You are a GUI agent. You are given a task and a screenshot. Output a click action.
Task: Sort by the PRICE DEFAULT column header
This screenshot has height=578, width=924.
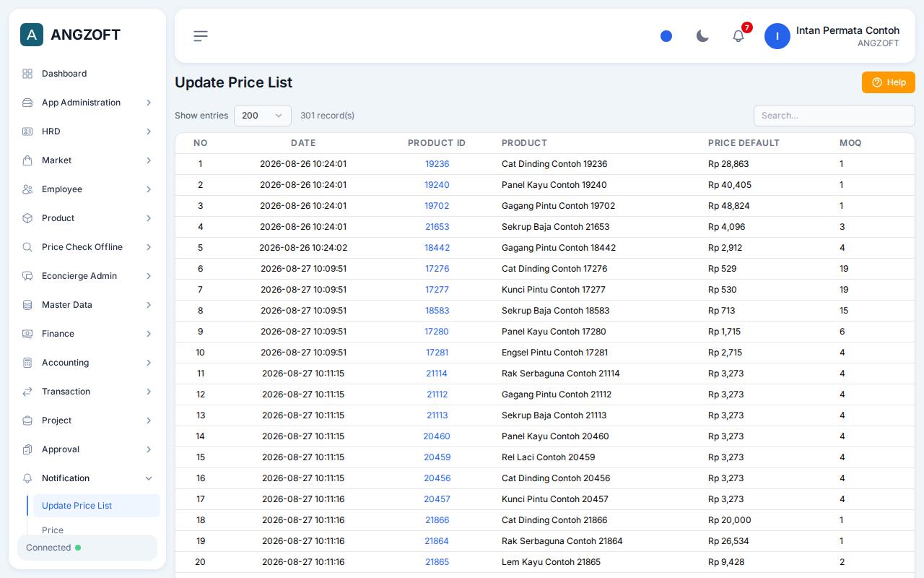pos(744,143)
